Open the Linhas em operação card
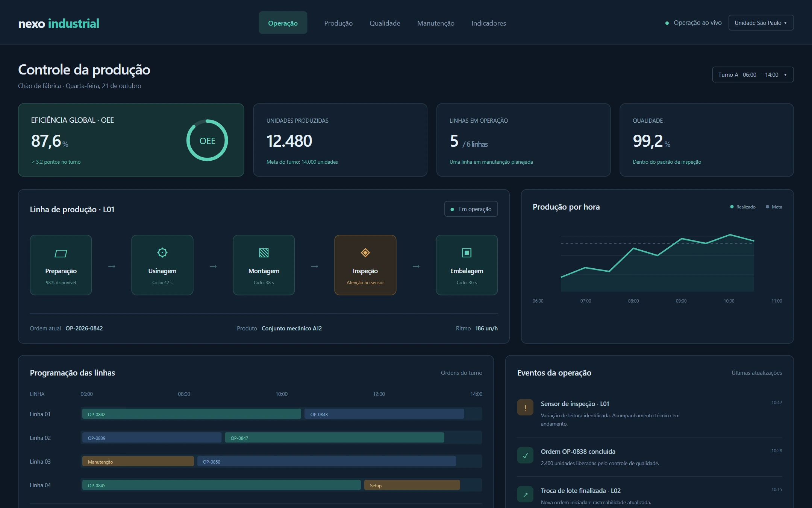The image size is (812, 508). click(523, 140)
